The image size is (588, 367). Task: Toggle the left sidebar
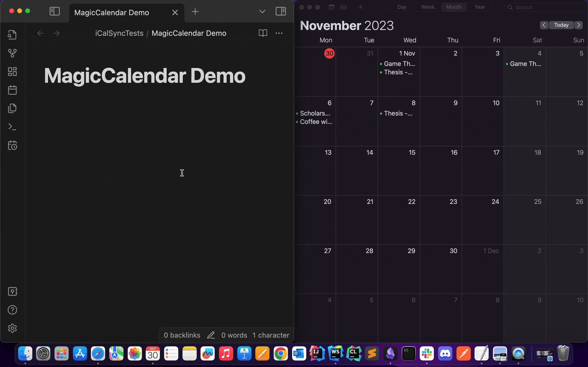coord(55,11)
